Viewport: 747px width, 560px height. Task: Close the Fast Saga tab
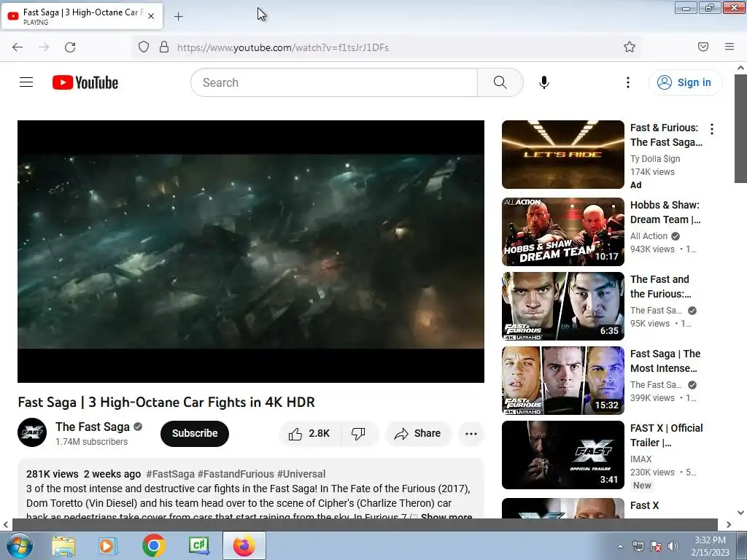pyautogui.click(x=151, y=16)
